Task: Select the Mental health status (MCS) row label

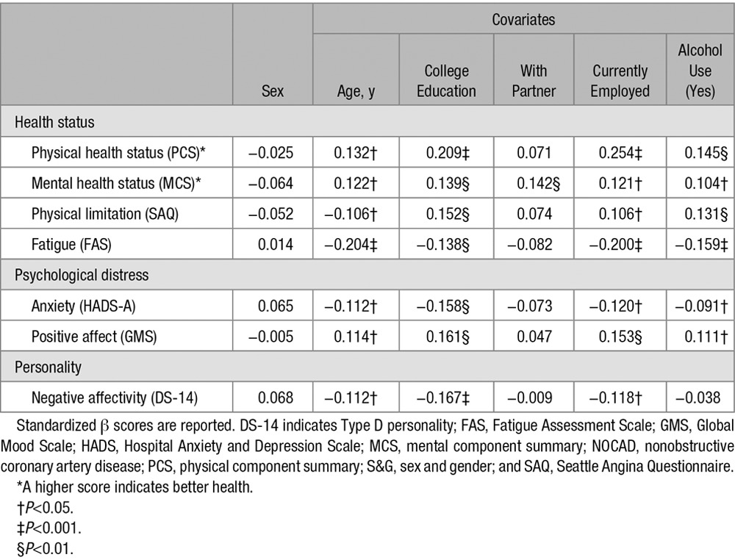Action: pos(115,184)
